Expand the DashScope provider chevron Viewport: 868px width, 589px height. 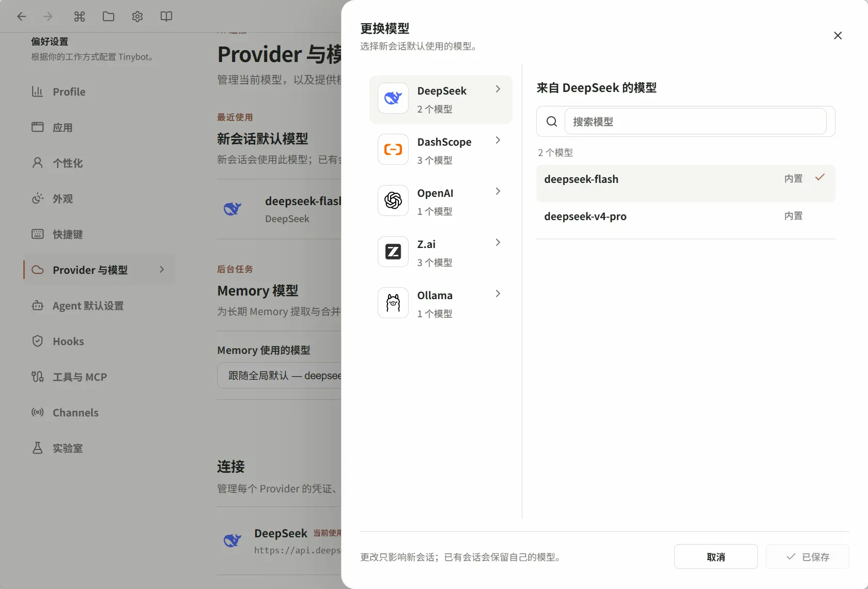click(498, 141)
